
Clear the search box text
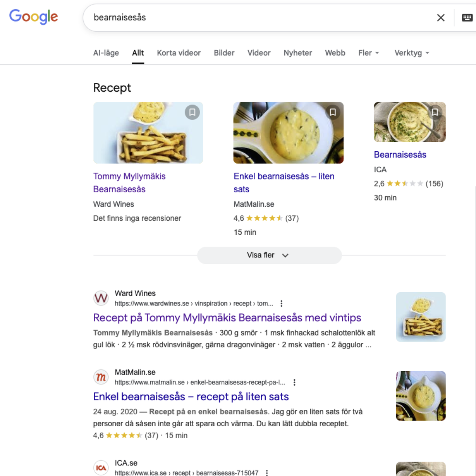pyautogui.click(x=440, y=17)
